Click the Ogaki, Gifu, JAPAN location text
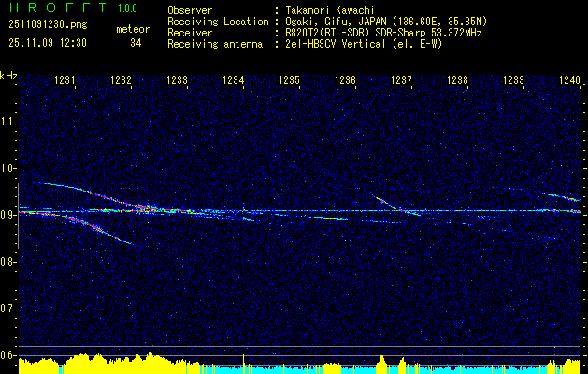588x374 pixels. point(386,22)
